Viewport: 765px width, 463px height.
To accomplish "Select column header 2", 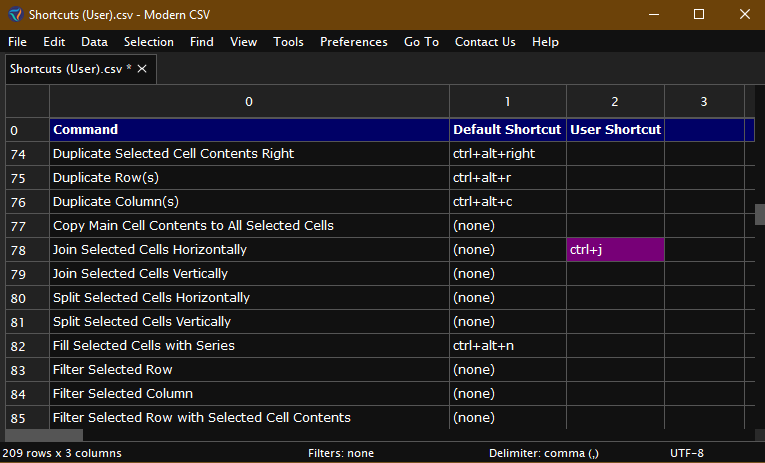I will pyautogui.click(x=615, y=101).
